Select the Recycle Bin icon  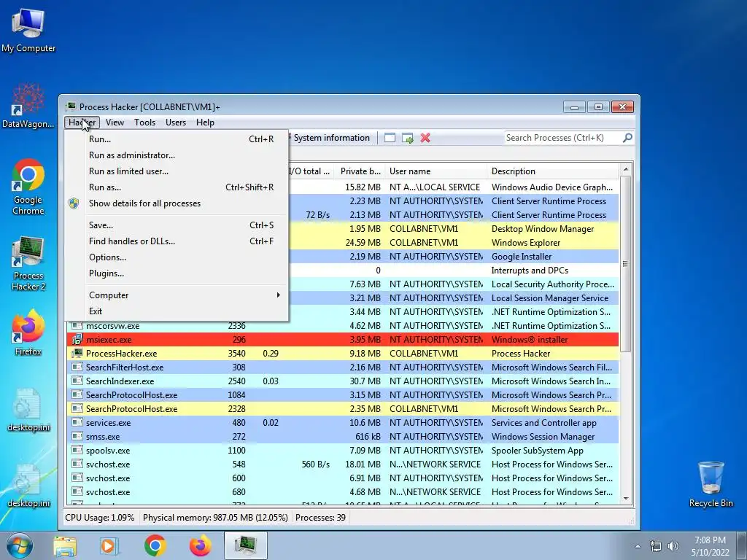click(711, 484)
